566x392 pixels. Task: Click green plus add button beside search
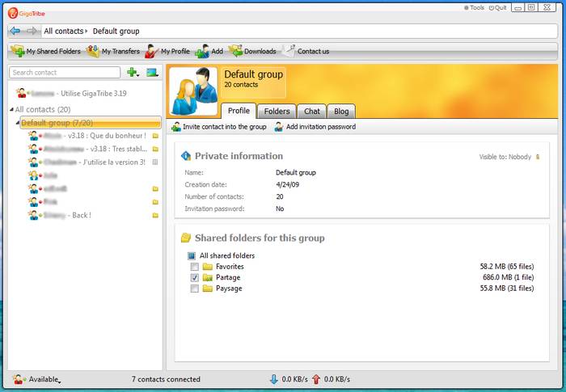[x=133, y=73]
